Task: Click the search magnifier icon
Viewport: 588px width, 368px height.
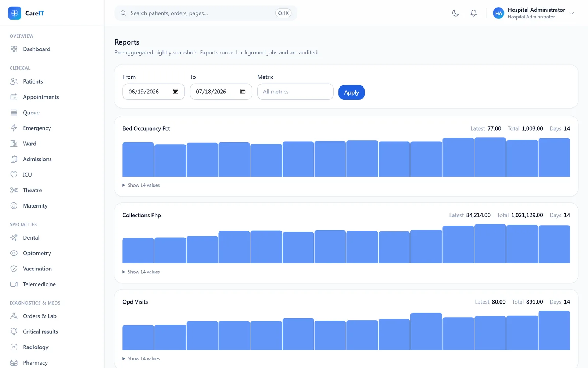Action: click(123, 13)
